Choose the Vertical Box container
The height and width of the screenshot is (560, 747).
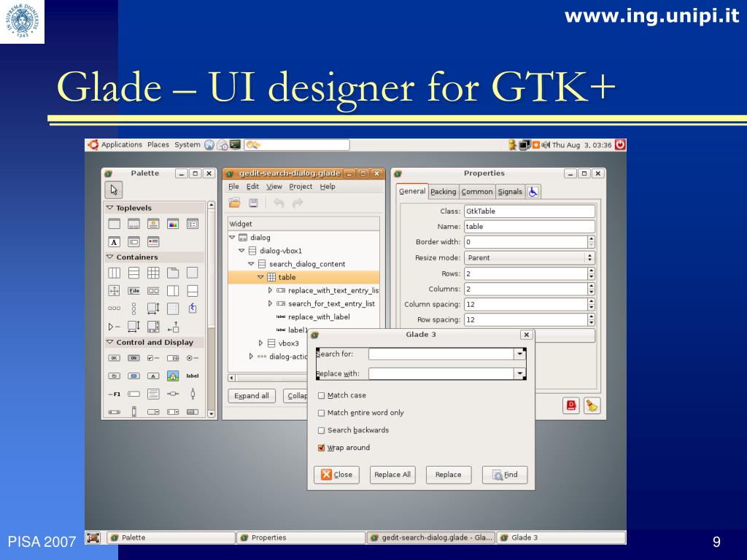coord(134,273)
